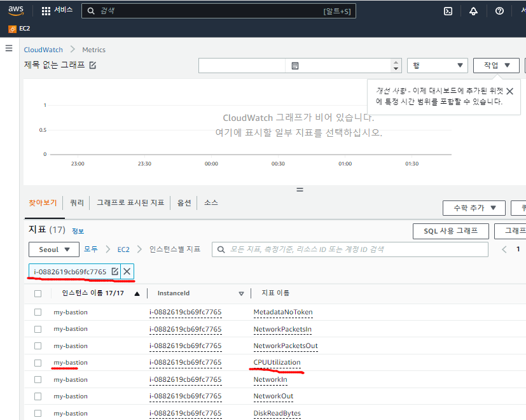Open the hamburger side navigation menu
This screenshot has width=526, height=420.
[9, 48]
